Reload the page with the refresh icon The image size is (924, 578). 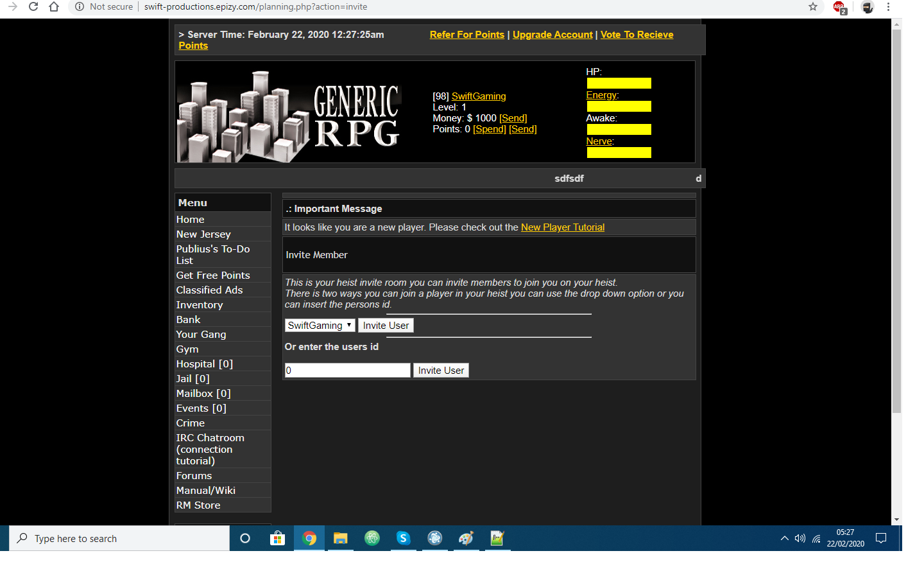coord(33,7)
